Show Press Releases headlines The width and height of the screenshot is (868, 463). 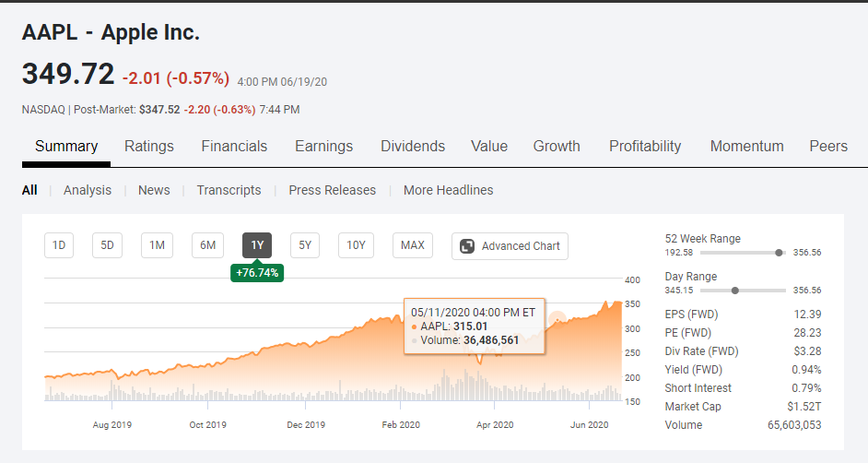click(x=332, y=190)
